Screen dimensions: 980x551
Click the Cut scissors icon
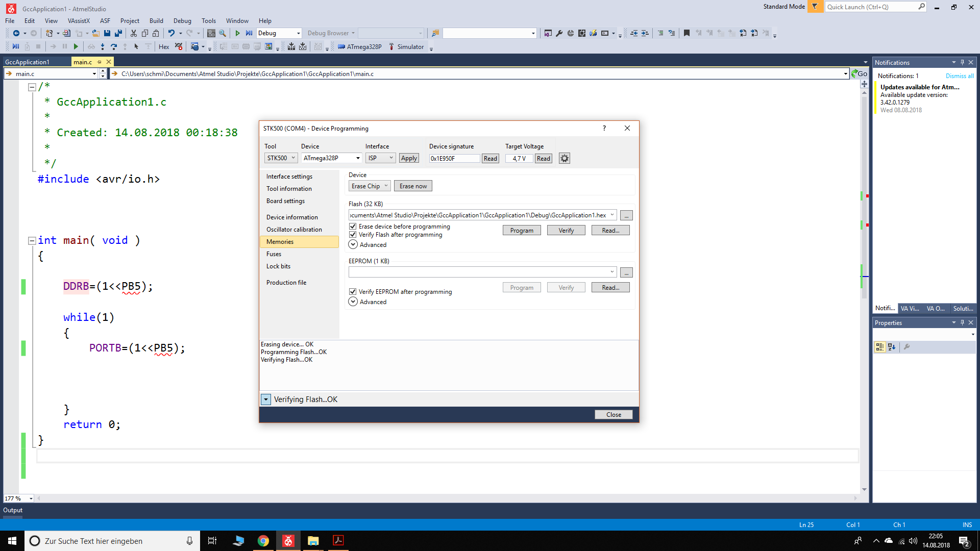tap(134, 33)
